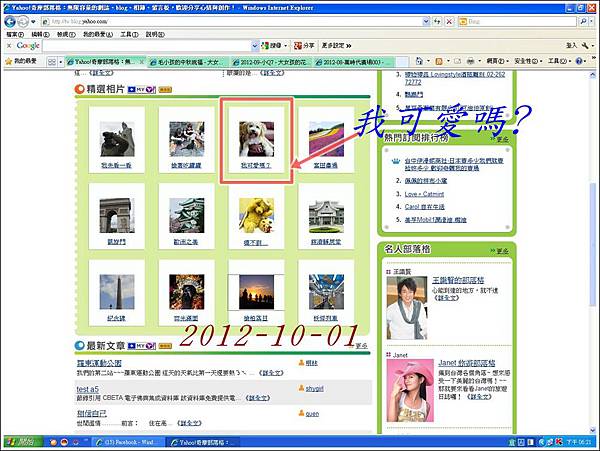The width and height of the screenshot is (600, 451).
Task: Open the 工具(T) menu
Action: (129, 34)
